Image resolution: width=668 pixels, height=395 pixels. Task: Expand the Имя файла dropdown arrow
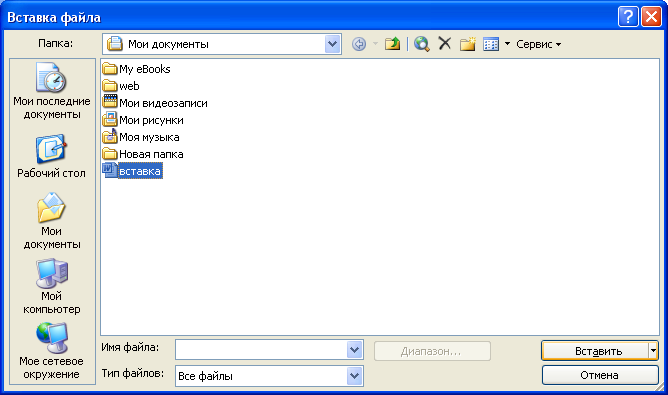point(354,350)
